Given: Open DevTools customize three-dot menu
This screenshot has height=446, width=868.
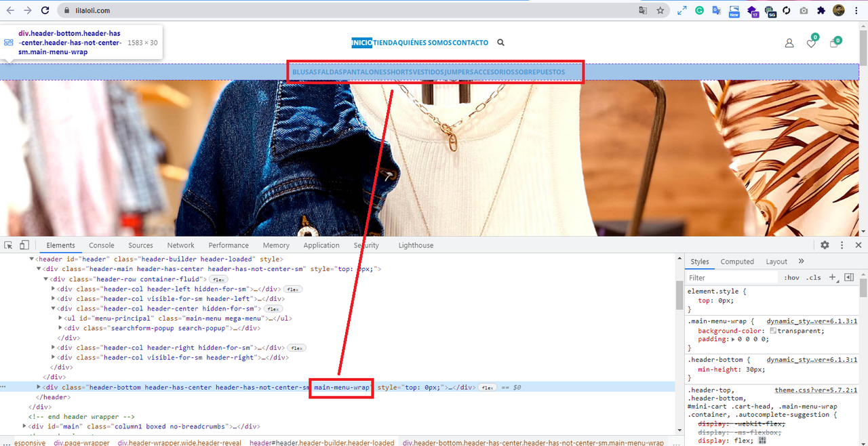Looking at the screenshot, I should (x=842, y=245).
